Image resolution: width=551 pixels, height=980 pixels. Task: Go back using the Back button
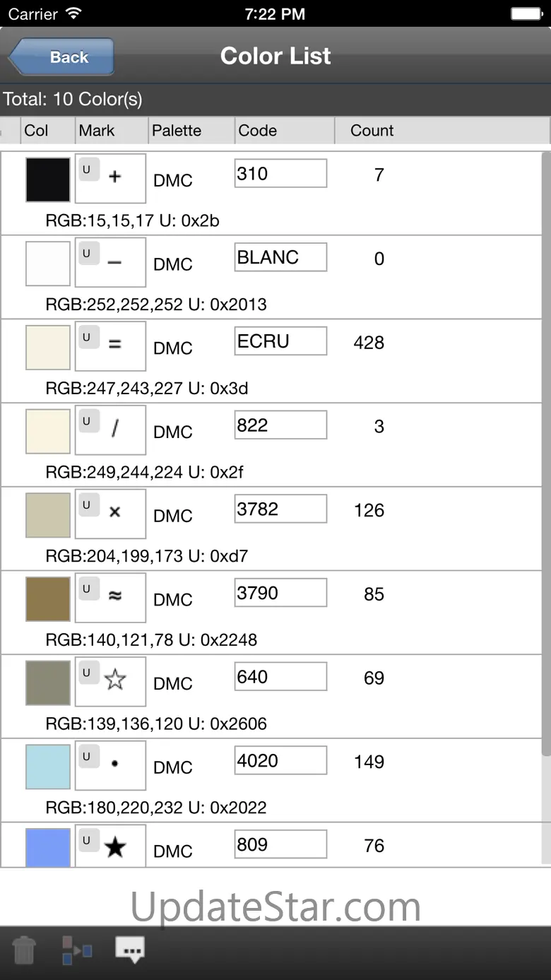[x=62, y=57]
